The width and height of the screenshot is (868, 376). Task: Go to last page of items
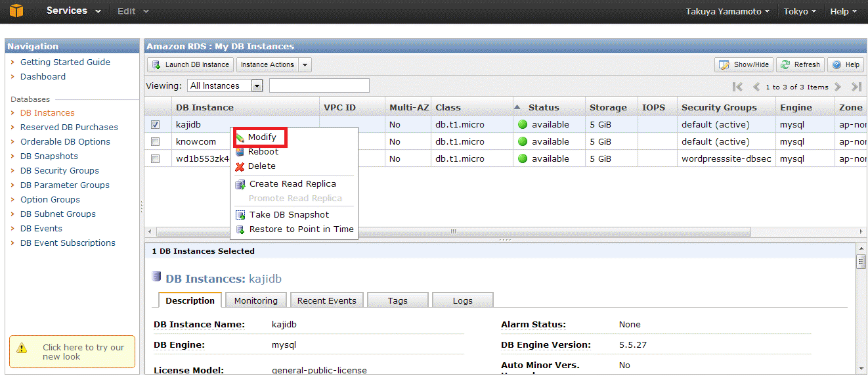coord(856,87)
